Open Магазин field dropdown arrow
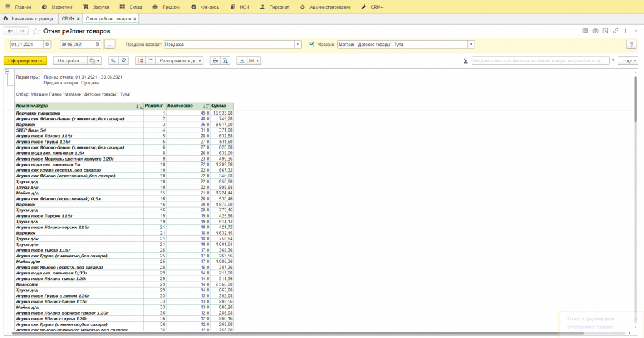The image size is (644, 338). tap(471, 45)
